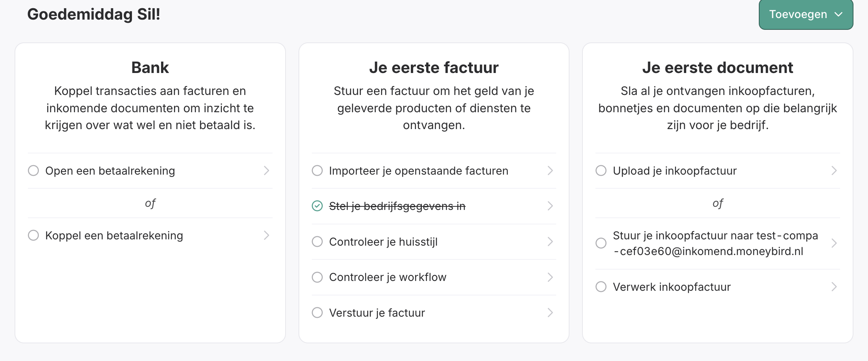The height and width of the screenshot is (361, 868).
Task: Click the circle next to 'Upload je inkoopfactuur'
Action: 601,171
